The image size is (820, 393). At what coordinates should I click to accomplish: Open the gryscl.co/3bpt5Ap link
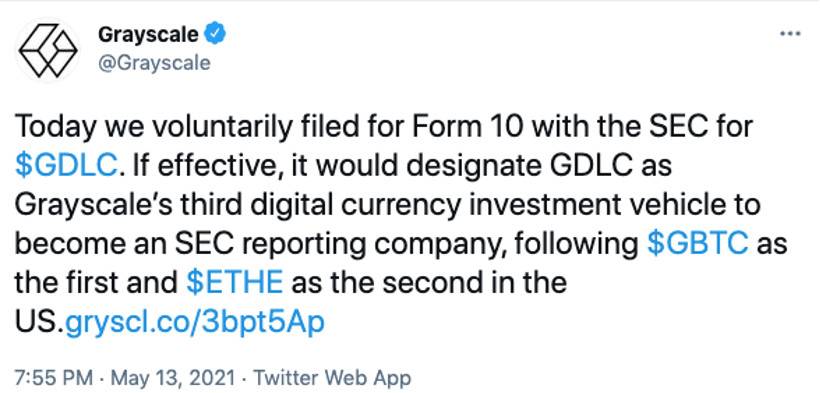tap(195, 323)
